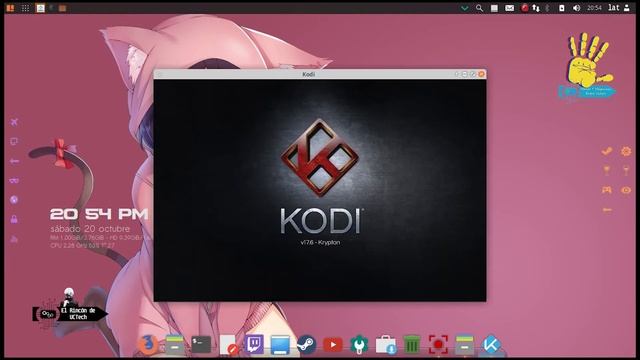Click the white window indicator icon in top panel
640x360 pixels.
pyautogui.click(x=494, y=8)
